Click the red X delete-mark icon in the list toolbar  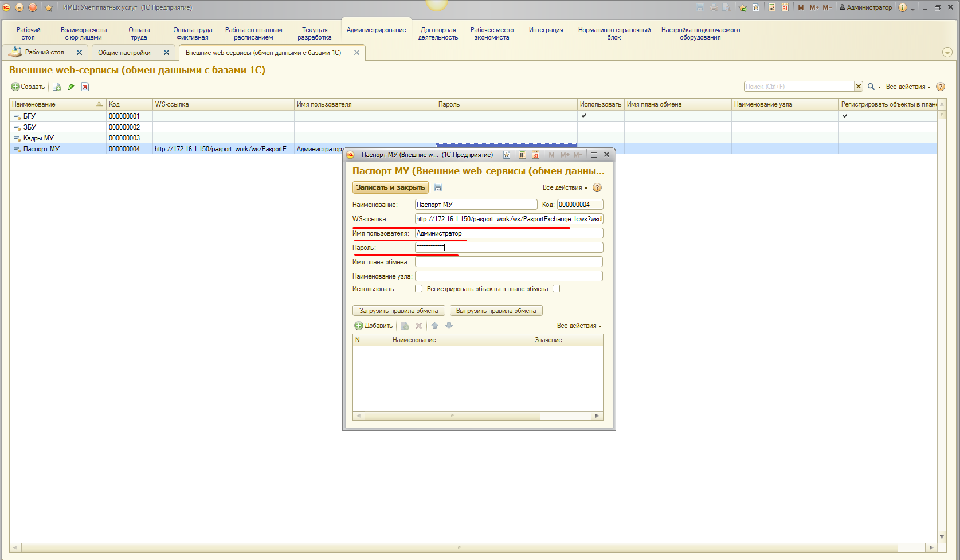(85, 87)
